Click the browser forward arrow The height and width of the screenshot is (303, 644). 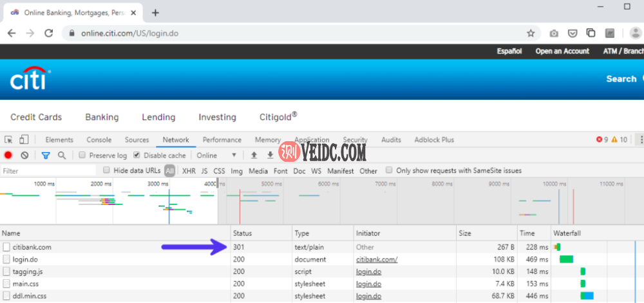(30, 34)
